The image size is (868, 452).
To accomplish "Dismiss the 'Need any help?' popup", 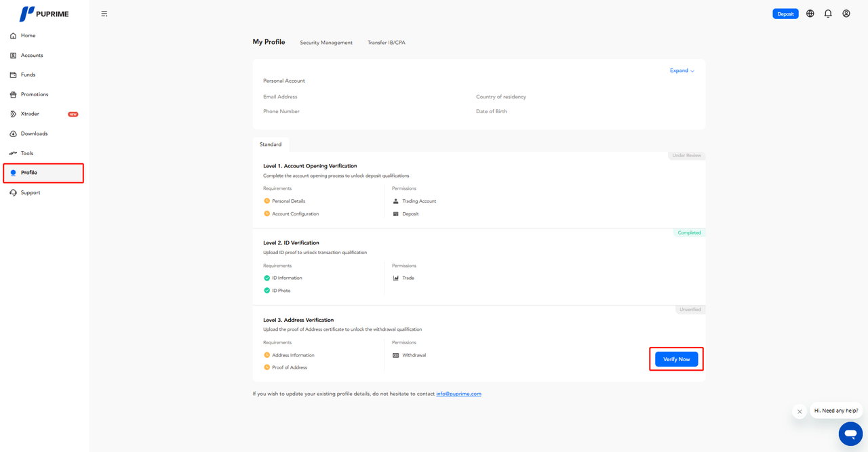I will [x=800, y=411].
